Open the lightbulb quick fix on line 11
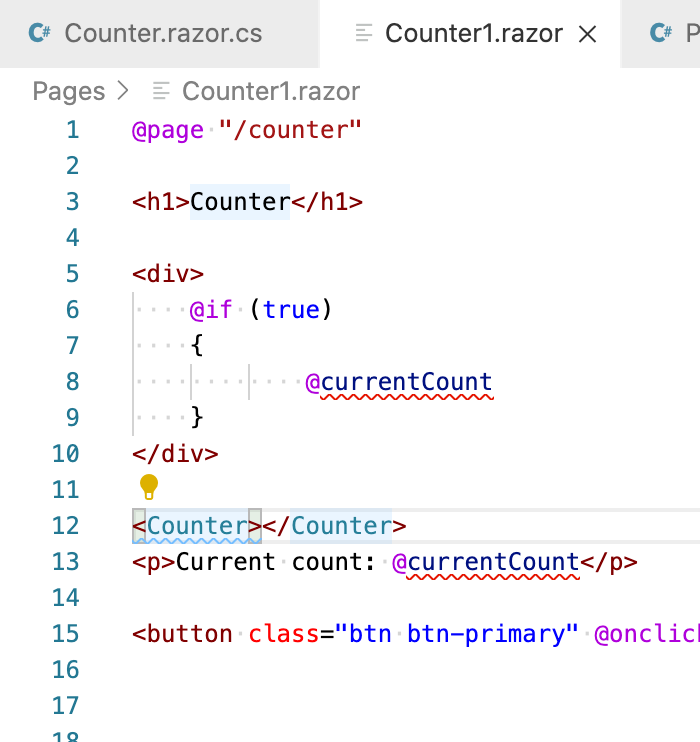 coord(149,487)
